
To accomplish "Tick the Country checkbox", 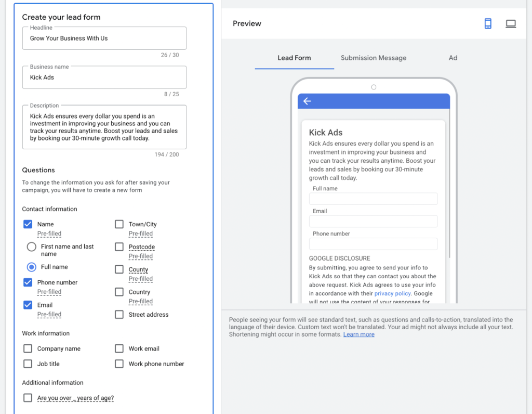I will click(x=119, y=292).
